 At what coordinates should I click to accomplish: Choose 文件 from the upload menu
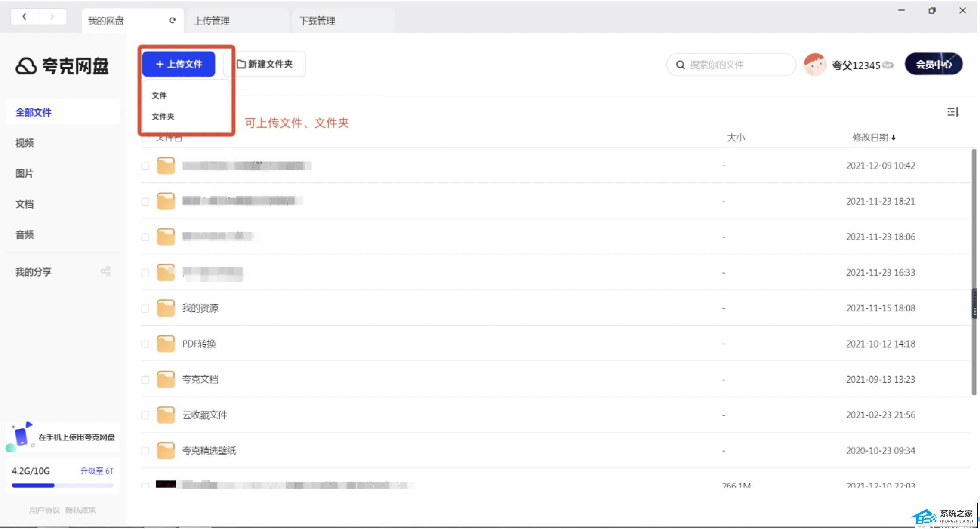click(159, 95)
